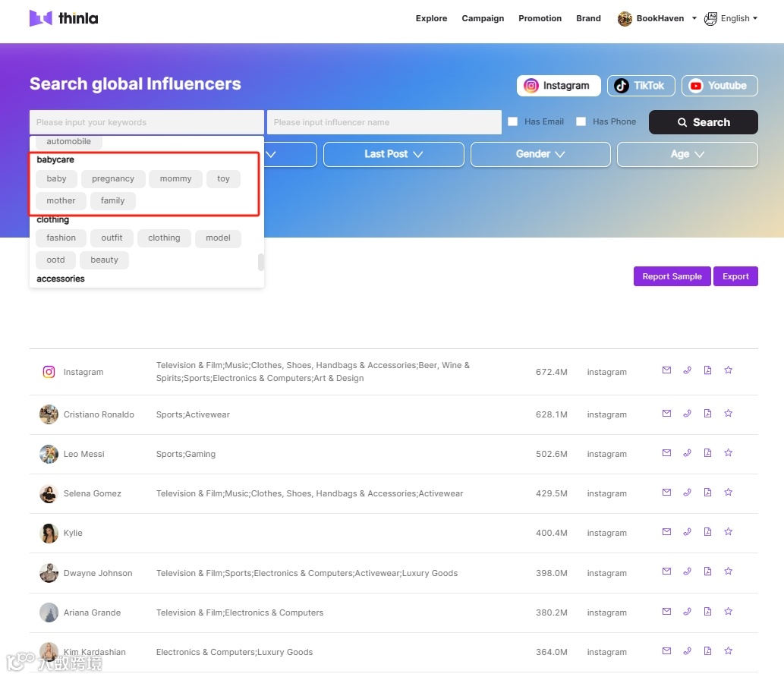Switch to the Youtube platform tab
Screen dimensions: 784x677
click(x=719, y=86)
